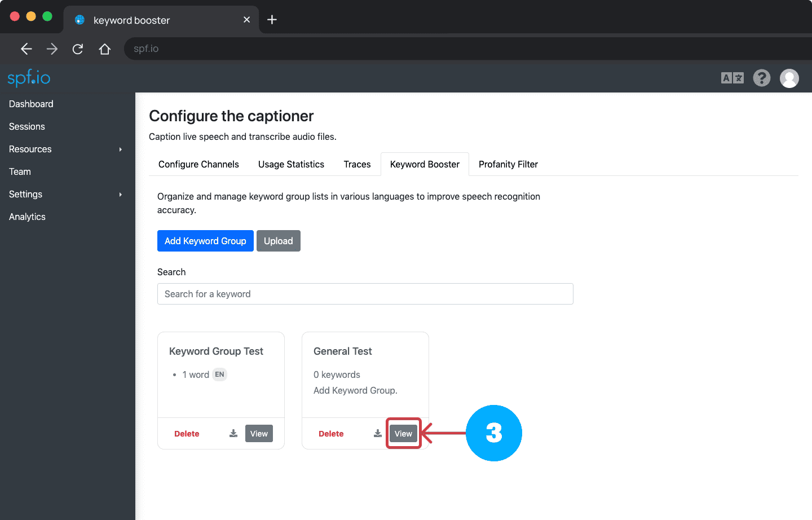Open the user profile avatar
This screenshot has width=812, height=520.
pos(789,78)
